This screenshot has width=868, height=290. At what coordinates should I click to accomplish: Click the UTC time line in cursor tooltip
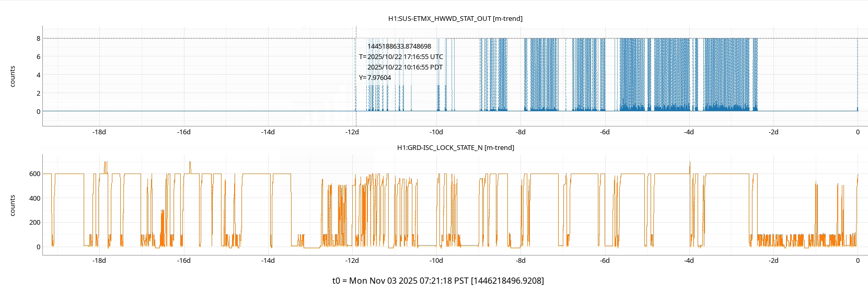(401, 56)
